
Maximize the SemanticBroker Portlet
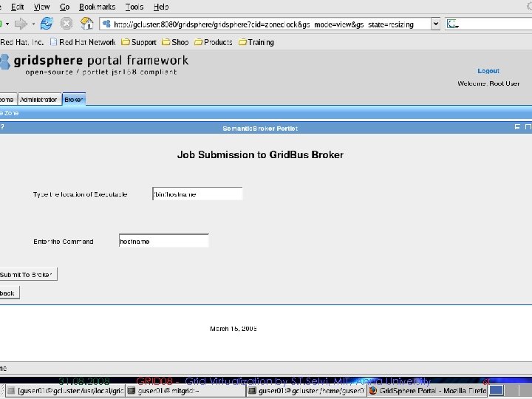click(x=528, y=127)
